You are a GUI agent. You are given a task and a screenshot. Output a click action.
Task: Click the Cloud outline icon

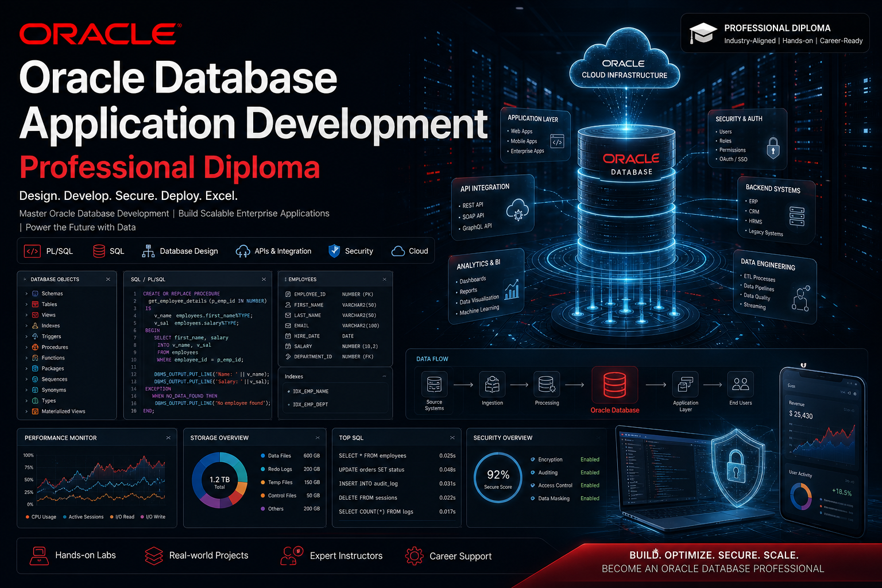pyautogui.click(x=398, y=251)
